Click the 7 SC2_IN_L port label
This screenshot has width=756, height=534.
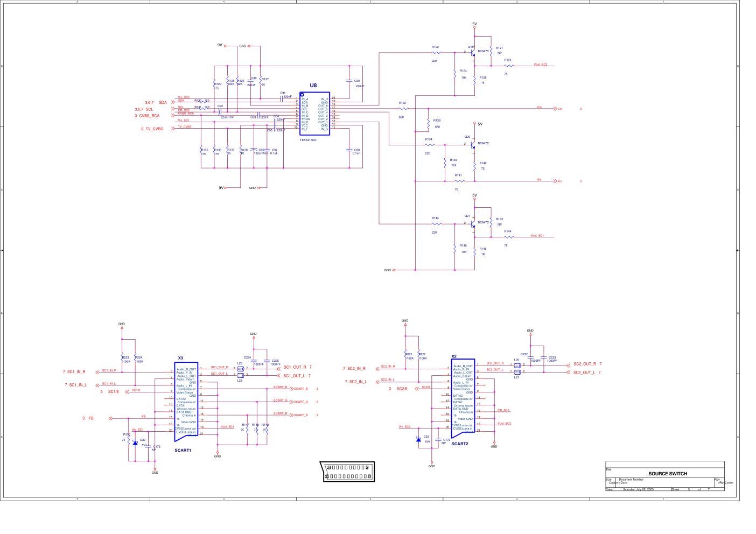point(356,382)
